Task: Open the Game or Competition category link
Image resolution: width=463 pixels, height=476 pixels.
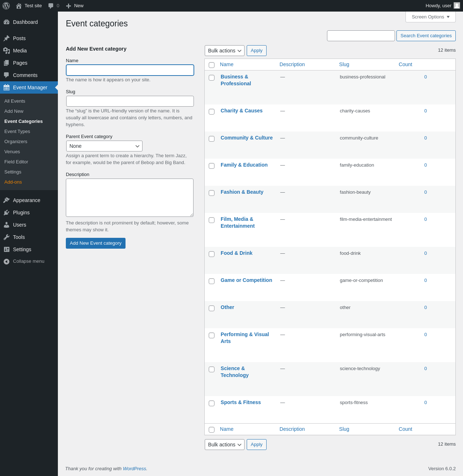Action: click(x=246, y=280)
